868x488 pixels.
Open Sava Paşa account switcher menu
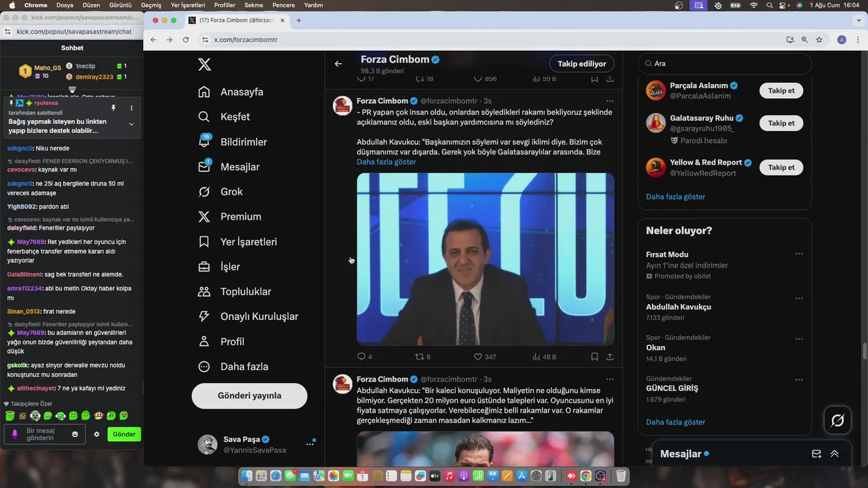(x=310, y=444)
